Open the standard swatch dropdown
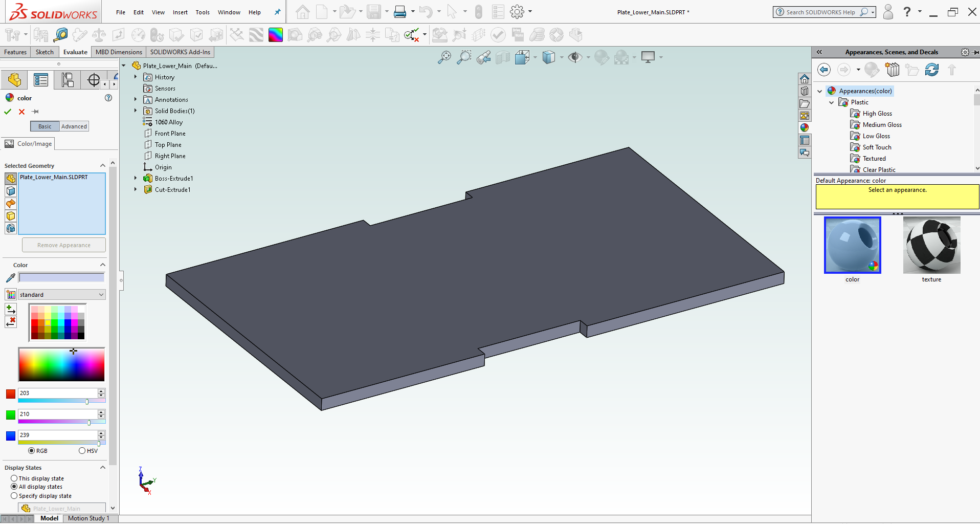Screen dimensions: 980x524 (x=62, y=295)
